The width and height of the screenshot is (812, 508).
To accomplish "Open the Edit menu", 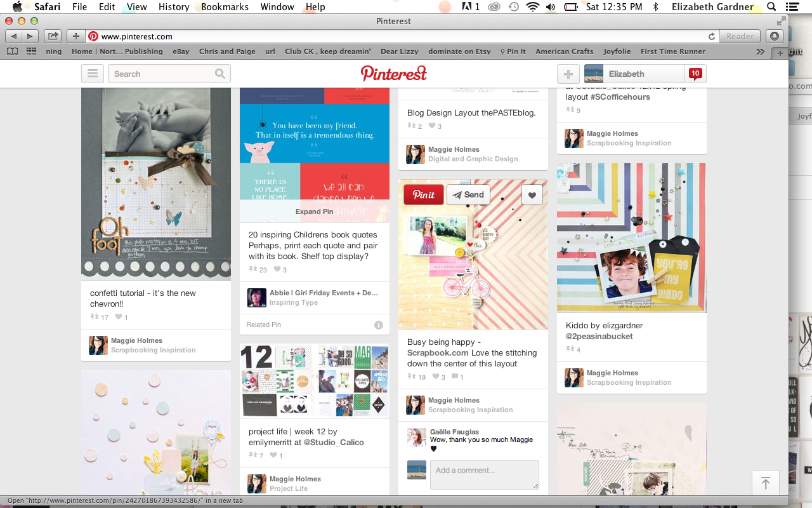I will click(107, 7).
